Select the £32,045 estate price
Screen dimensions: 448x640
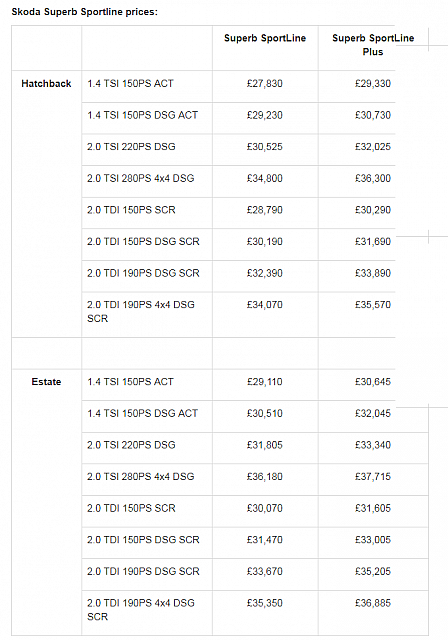pos(373,413)
